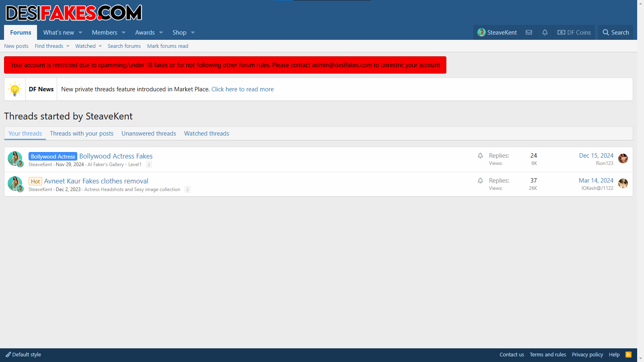Screen dimensions: 644x362
Task: Switch to the Unanswered threads tab
Action: tap(149, 134)
